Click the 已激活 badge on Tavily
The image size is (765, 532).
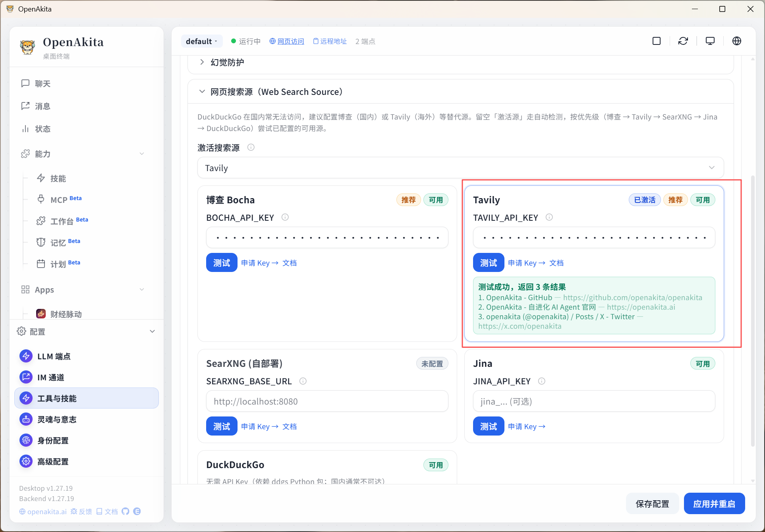tap(645, 200)
